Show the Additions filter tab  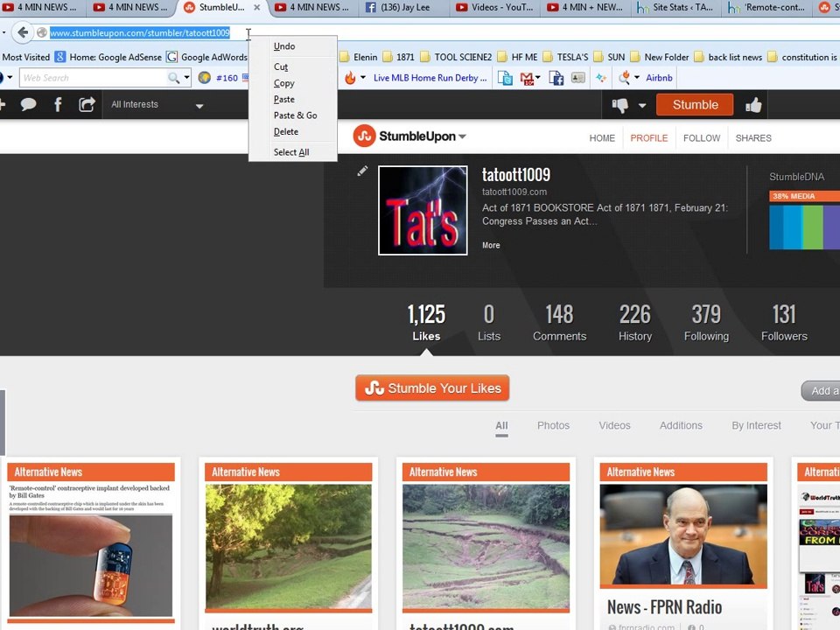681,425
